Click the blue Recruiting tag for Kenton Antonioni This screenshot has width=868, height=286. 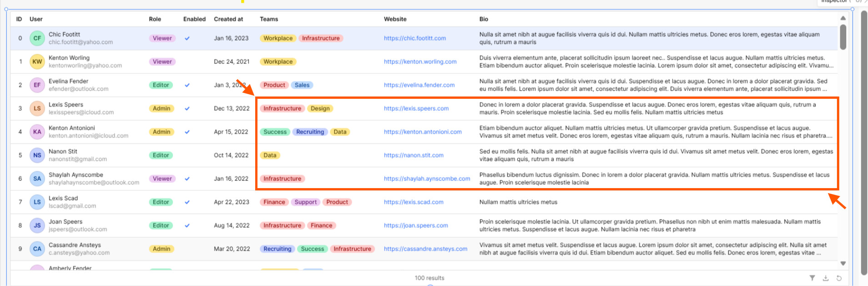point(310,132)
